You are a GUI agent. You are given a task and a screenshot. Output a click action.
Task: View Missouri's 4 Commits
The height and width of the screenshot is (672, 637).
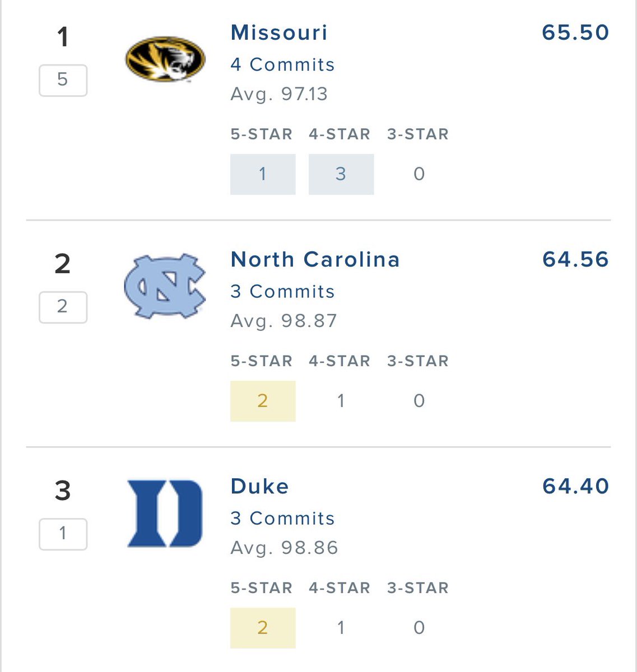282,64
